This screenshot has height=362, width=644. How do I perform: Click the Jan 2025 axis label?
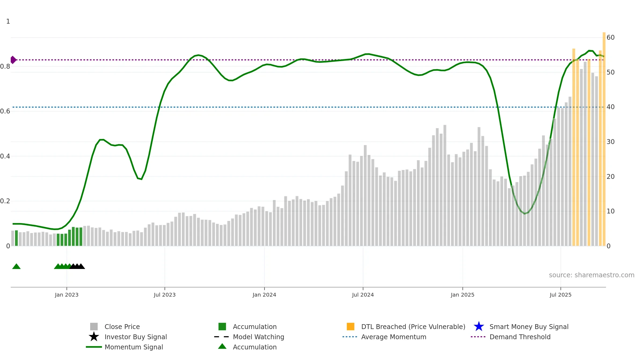click(463, 295)
